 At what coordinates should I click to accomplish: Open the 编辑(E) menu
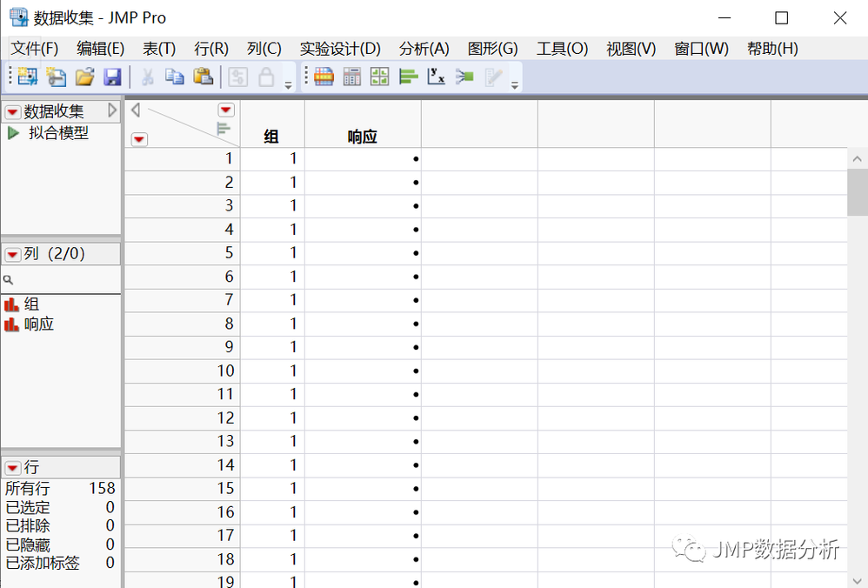click(x=100, y=49)
